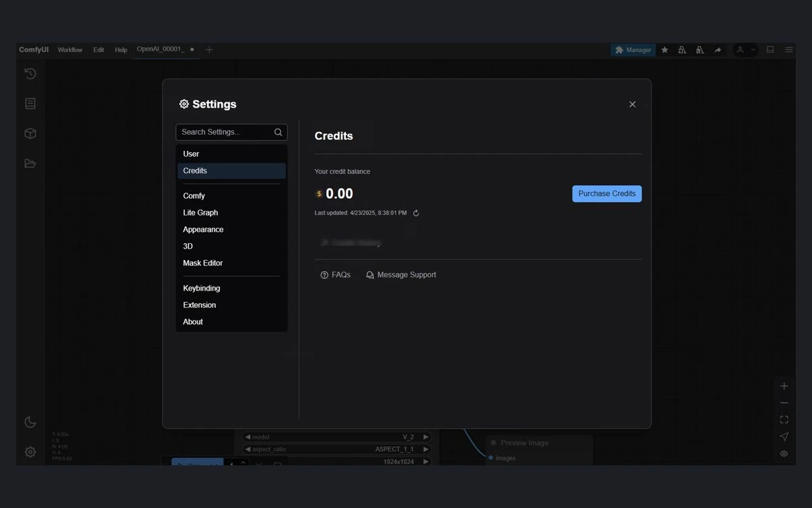Refresh credit balance using the reload icon
Screen dimensions: 812x508
tap(416, 213)
